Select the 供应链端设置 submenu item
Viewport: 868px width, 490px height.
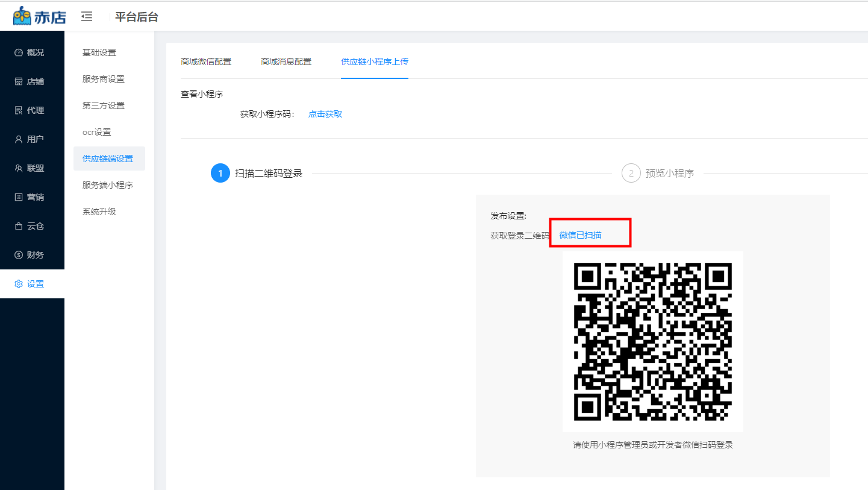pyautogui.click(x=109, y=159)
